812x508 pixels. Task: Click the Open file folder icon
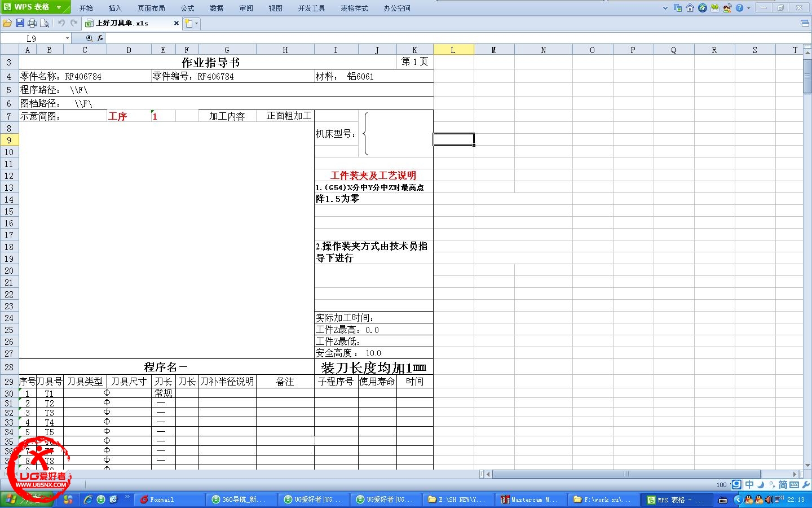point(7,23)
